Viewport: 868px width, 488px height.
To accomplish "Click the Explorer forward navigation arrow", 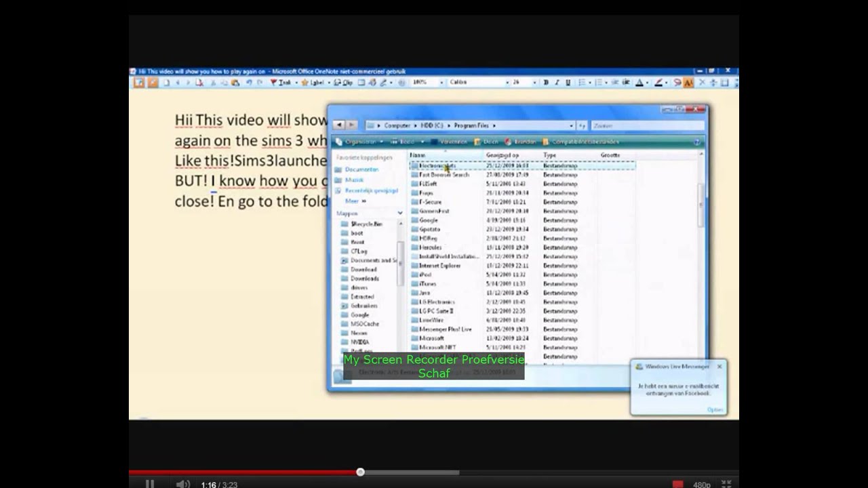I will click(x=351, y=125).
